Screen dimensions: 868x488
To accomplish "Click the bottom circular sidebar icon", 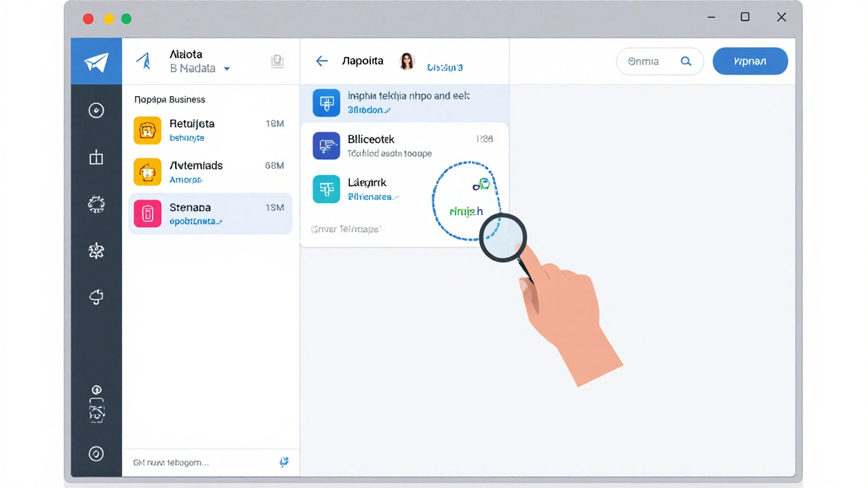I will (x=96, y=453).
